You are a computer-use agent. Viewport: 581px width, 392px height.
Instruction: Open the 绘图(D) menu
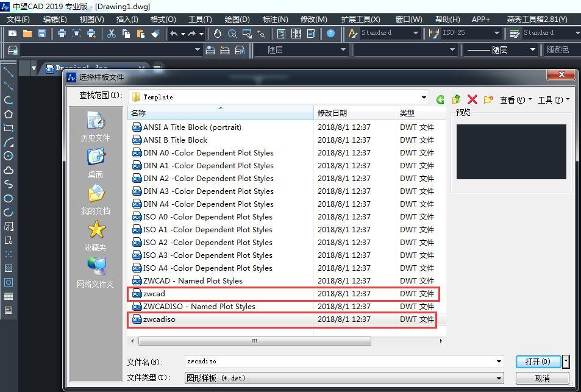pos(237,20)
